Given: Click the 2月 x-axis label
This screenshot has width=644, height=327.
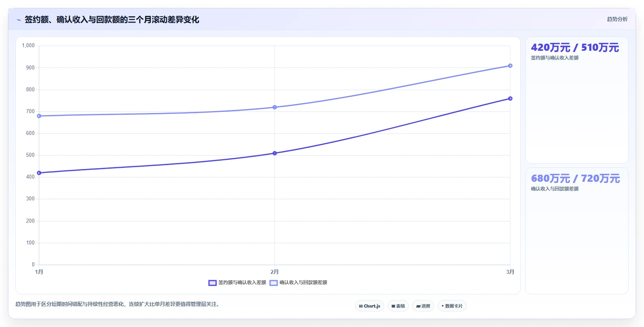Looking at the screenshot, I should click(x=274, y=272).
